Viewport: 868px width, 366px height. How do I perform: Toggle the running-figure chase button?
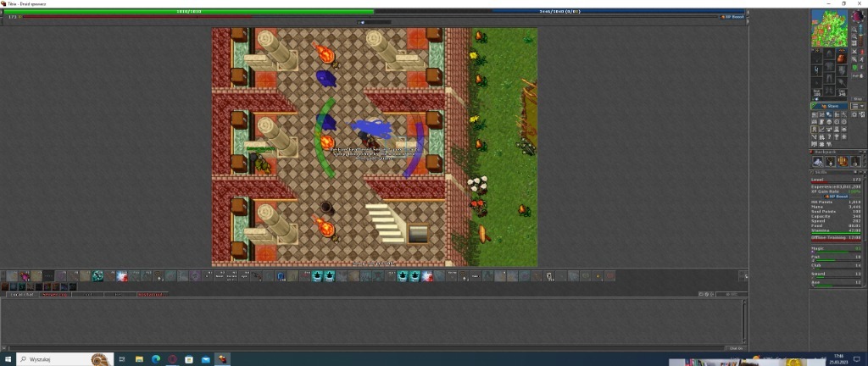pos(862,59)
